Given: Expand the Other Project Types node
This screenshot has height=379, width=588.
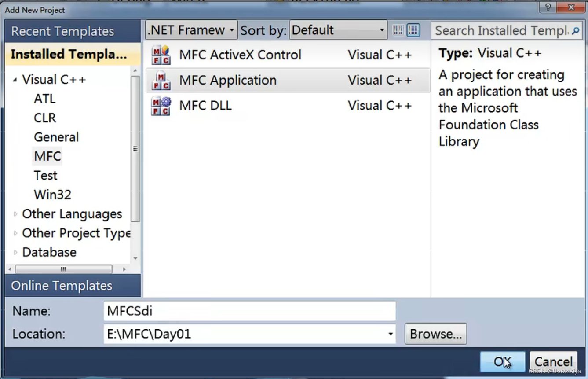Looking at the screenshot, I should pos(15,233).
